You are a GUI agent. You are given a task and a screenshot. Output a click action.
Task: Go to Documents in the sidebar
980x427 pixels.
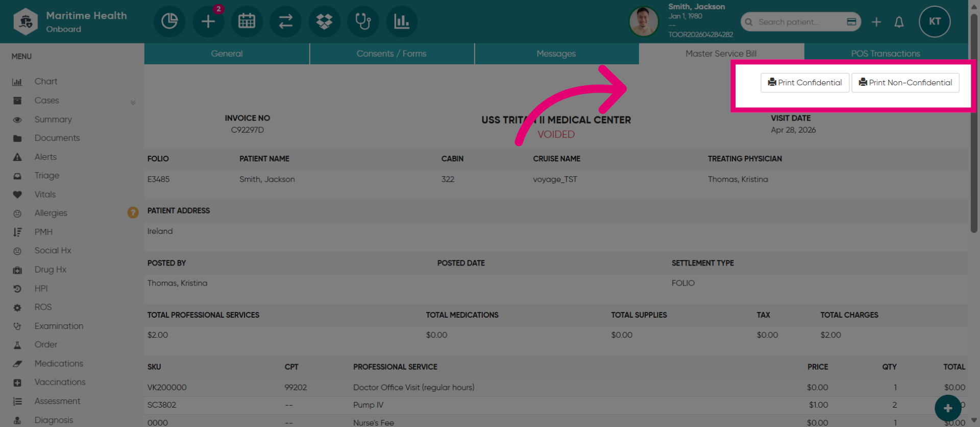[57, 138]
